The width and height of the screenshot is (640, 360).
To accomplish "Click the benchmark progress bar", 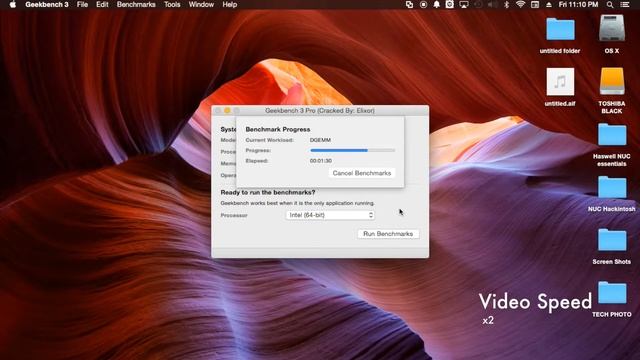I will (353, 151).
